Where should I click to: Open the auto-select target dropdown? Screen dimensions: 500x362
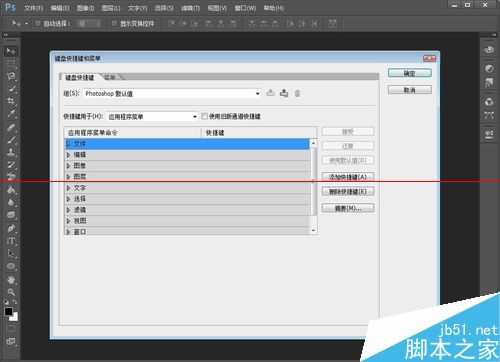[x=88, y=23]
